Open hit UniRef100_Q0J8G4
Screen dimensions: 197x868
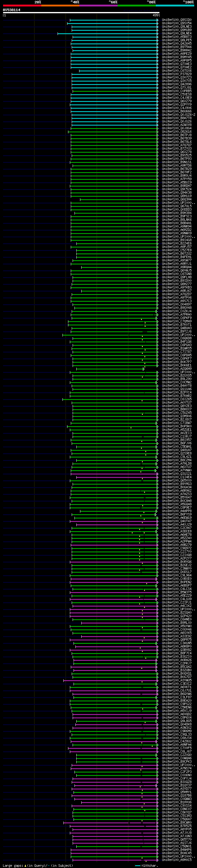click(x=177, y=128)
